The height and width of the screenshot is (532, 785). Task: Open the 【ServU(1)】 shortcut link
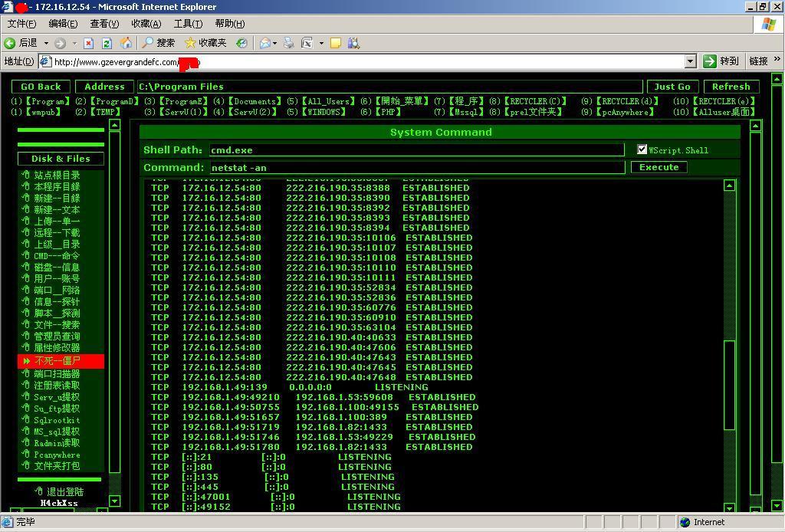pyautogui.click(x=183, y=112)
